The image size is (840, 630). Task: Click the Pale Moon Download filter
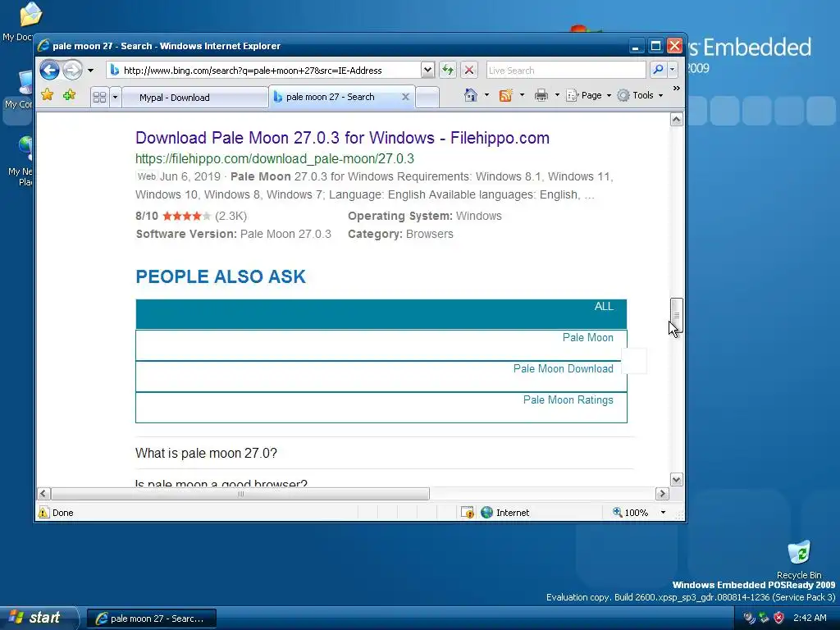[381, 376]
